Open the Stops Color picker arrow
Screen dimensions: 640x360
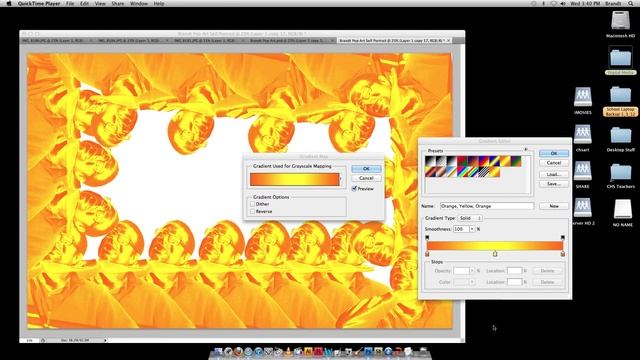(472, 282)
